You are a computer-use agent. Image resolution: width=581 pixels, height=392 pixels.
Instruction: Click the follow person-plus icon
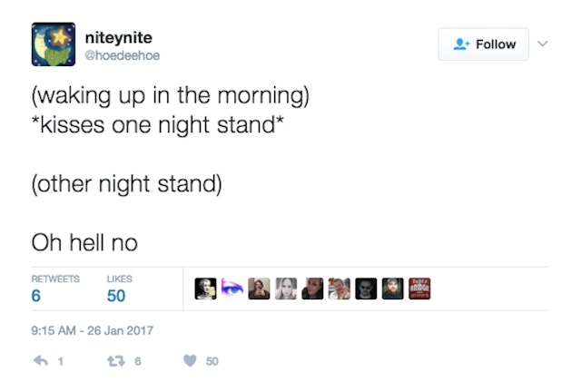tap(462, 44)
